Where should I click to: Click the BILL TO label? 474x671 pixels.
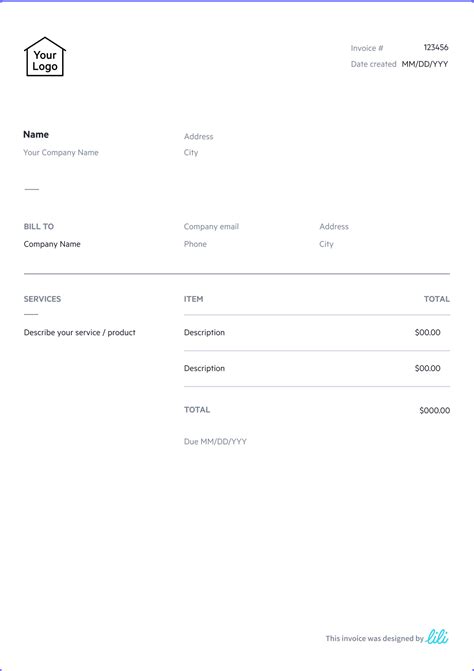[x=39, y=226]
